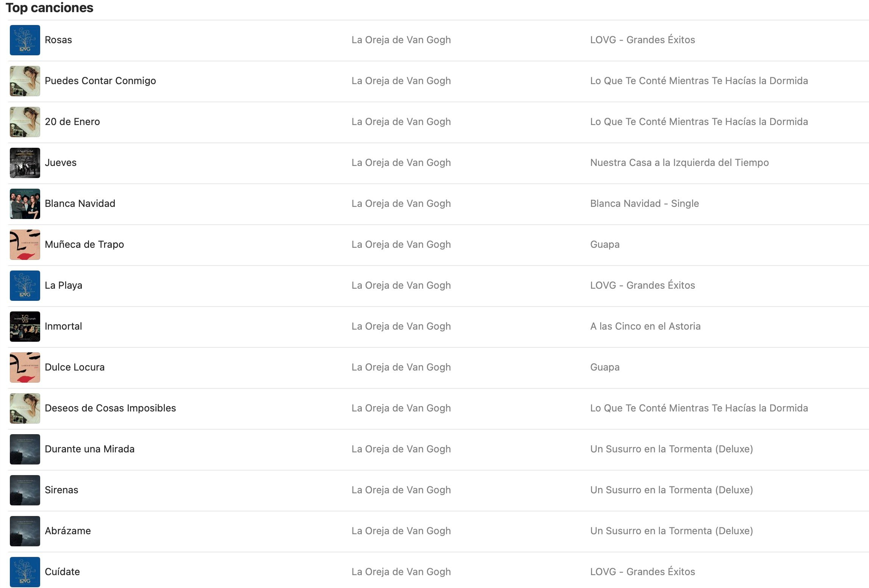Viewport: 869px width, 588px height.
Task: Select the Muñeca de Trapo album thumbnail
Action: [x=25, y=245]
